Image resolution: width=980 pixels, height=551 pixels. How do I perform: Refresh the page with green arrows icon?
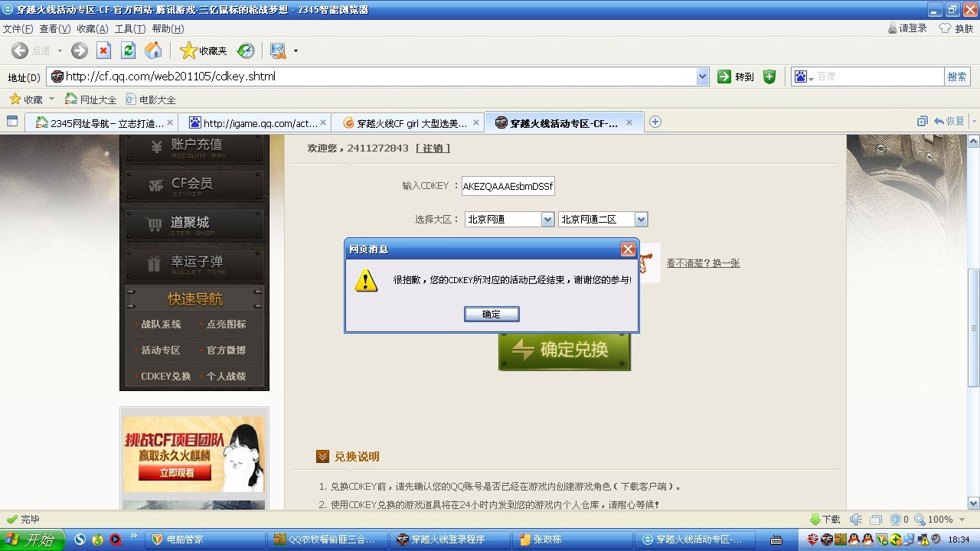[x=129, y=51]
